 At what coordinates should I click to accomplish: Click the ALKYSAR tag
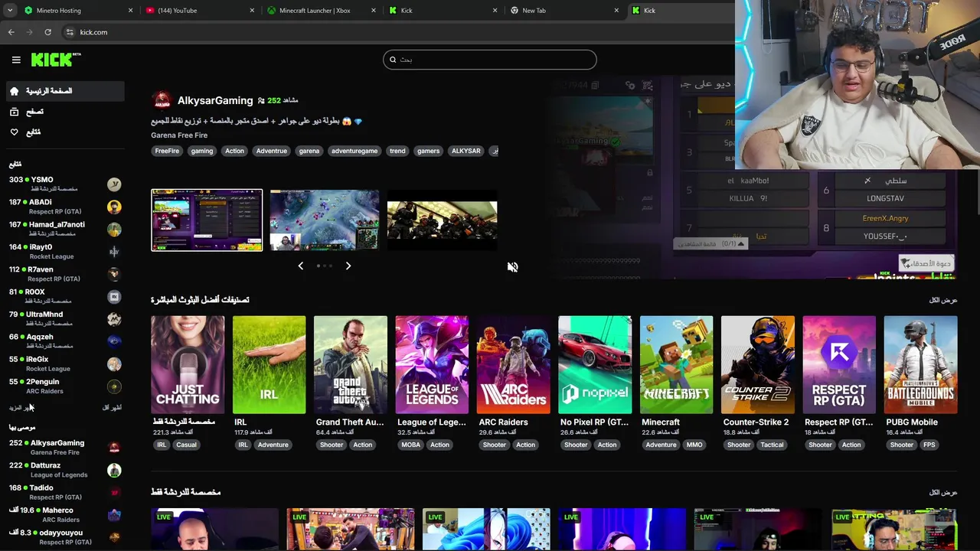tap(466, 151)
